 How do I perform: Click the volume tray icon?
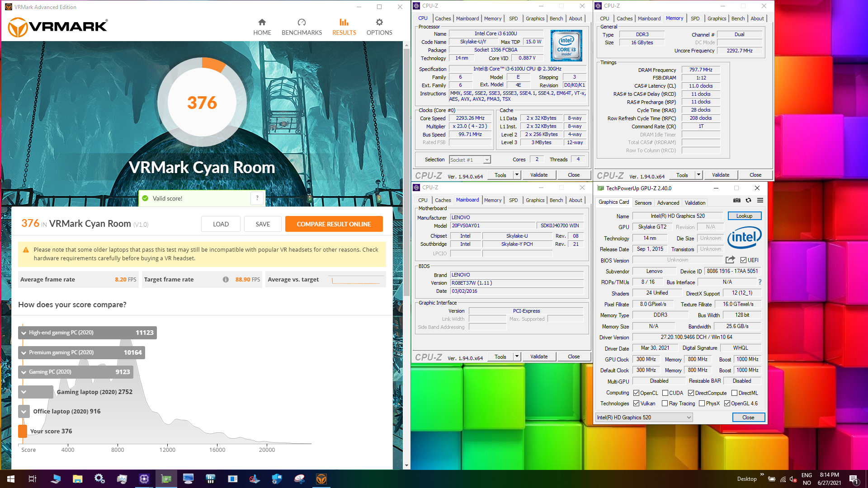point(793,479)
